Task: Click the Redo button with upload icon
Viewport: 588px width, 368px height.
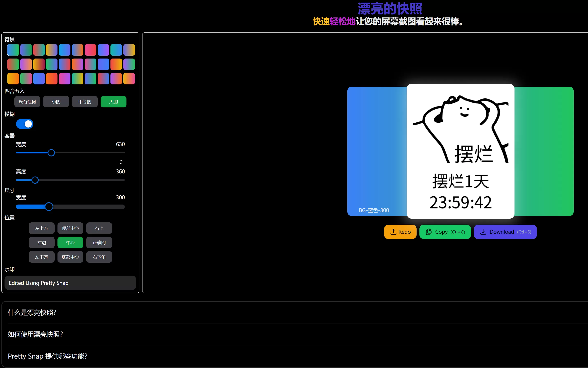Action: coord(400,232)
